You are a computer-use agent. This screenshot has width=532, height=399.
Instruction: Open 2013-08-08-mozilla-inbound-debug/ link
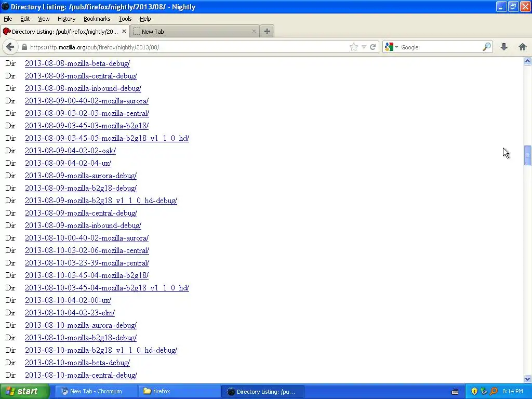point(83,88)
